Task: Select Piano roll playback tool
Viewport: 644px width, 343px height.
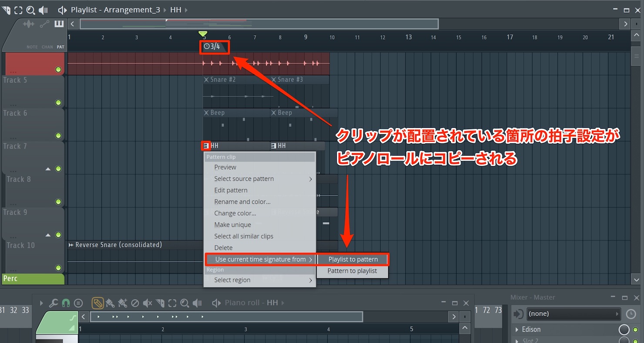Action: coord(197,303)
